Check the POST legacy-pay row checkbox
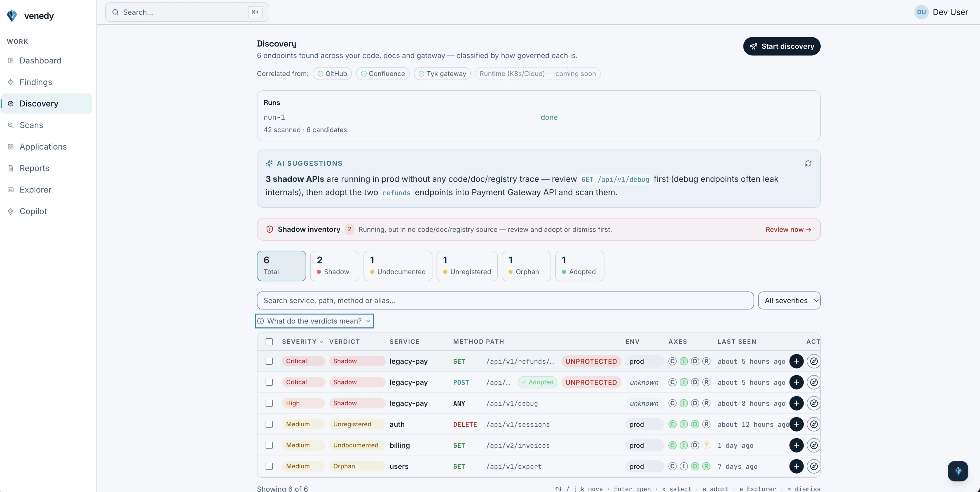 click(269, 382)
